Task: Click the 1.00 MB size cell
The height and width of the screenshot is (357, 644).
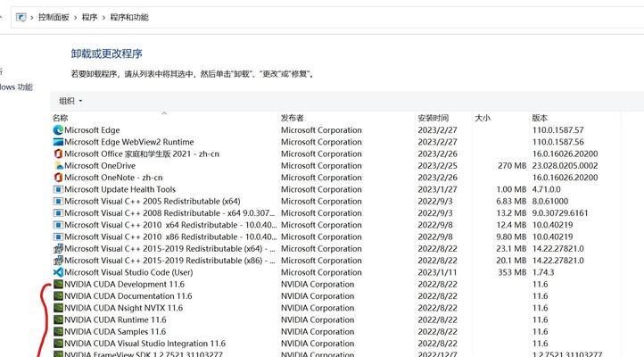Action: tap(511, 189)
